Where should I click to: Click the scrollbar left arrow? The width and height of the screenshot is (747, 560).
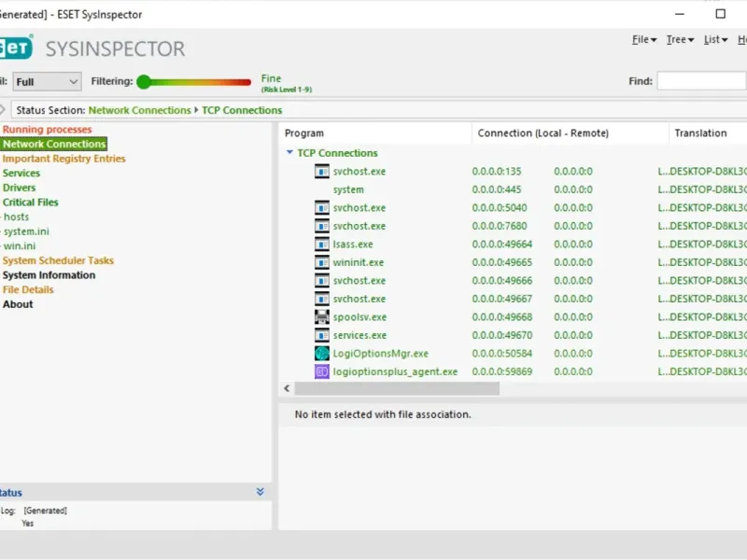pos(287,388)
